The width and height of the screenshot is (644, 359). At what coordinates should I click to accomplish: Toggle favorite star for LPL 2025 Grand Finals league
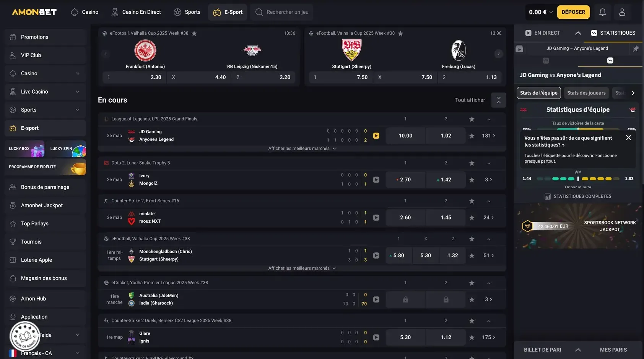click(472, 119)
